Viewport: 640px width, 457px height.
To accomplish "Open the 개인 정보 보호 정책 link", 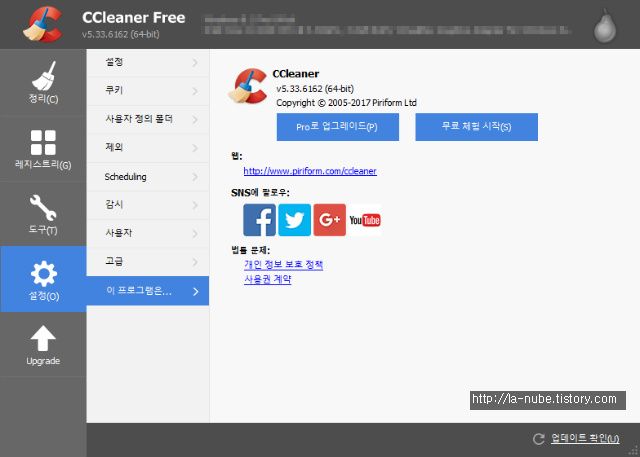I will pyautogui.click(x=283, y=265).
